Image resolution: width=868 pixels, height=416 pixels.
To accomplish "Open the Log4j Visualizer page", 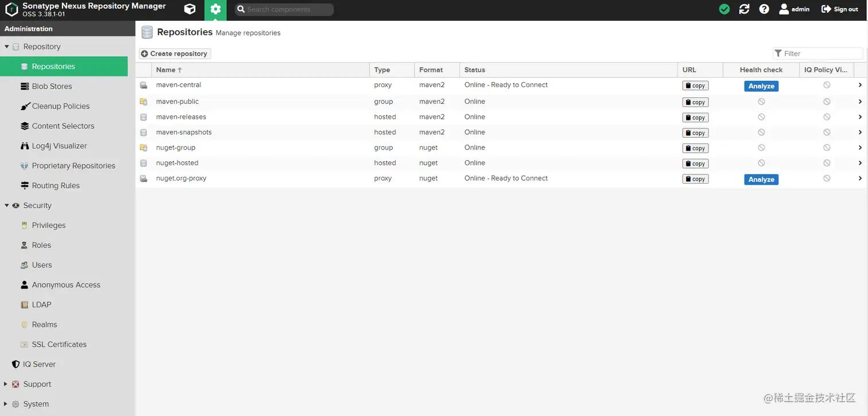I will pos(59,146).
